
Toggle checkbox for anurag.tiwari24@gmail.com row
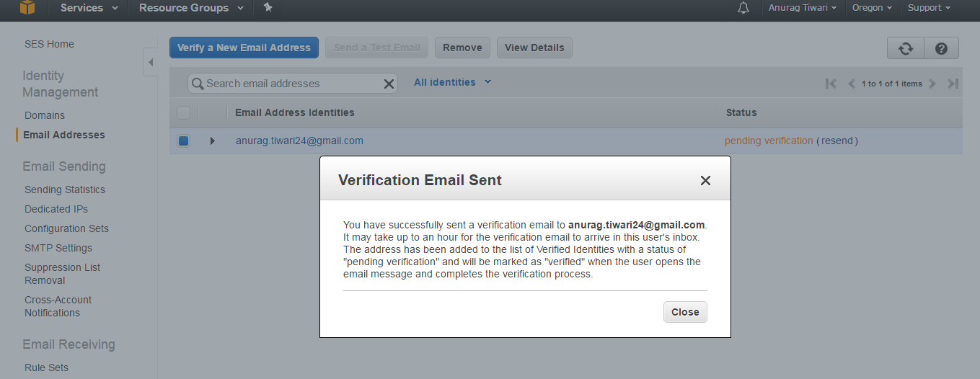[183, 141]
